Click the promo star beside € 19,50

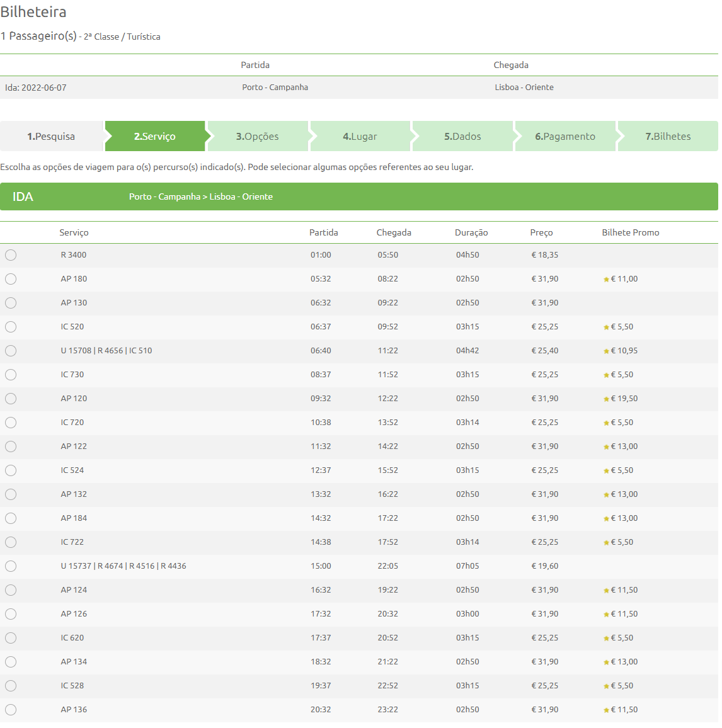point(606,399)
